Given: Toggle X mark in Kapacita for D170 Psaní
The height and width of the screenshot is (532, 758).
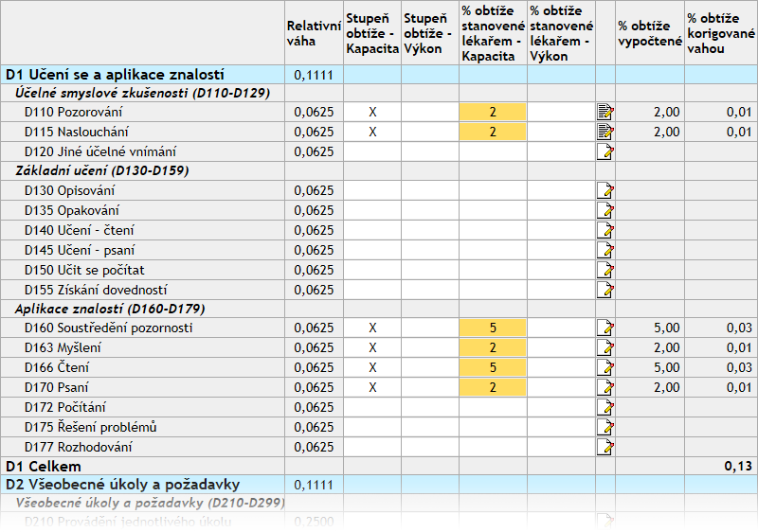Looking at the screenshot, I should click(x=372, y=387).
